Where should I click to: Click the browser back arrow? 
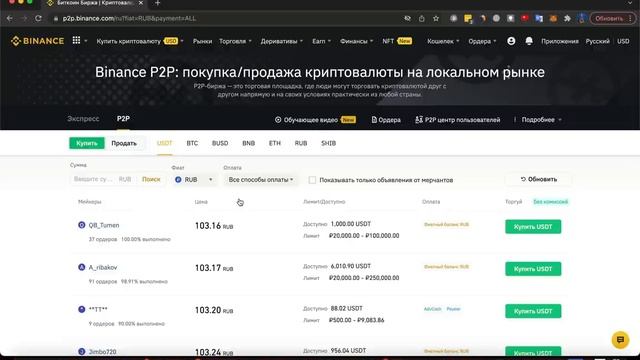click(x=10, y=18)
